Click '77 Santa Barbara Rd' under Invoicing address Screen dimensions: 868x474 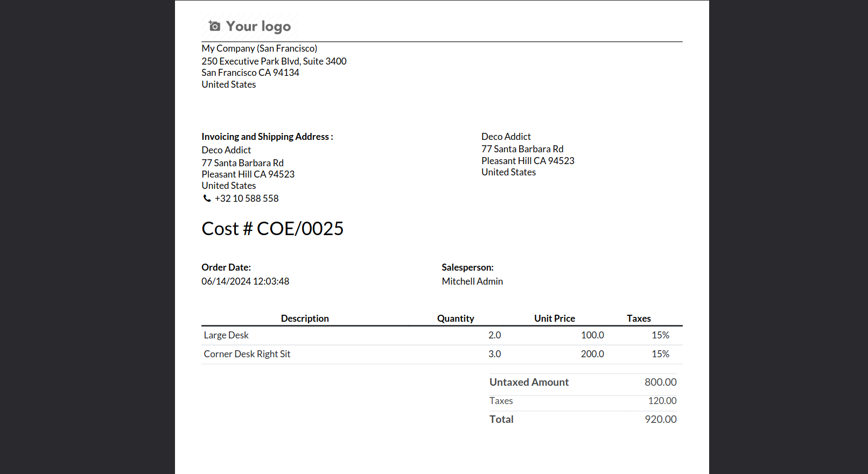(x=242, y=163)
